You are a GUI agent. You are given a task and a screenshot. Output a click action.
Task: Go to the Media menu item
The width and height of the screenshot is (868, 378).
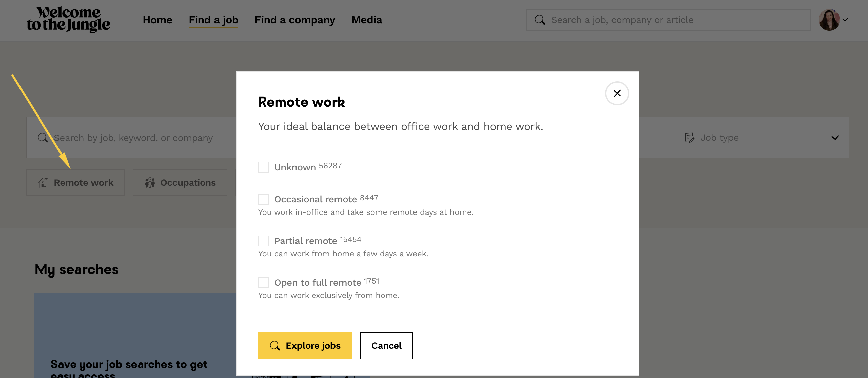click(x=367, y=20)
